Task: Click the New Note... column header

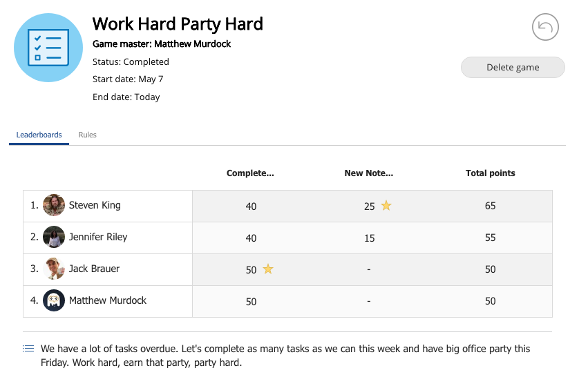Action: (369, 173)
